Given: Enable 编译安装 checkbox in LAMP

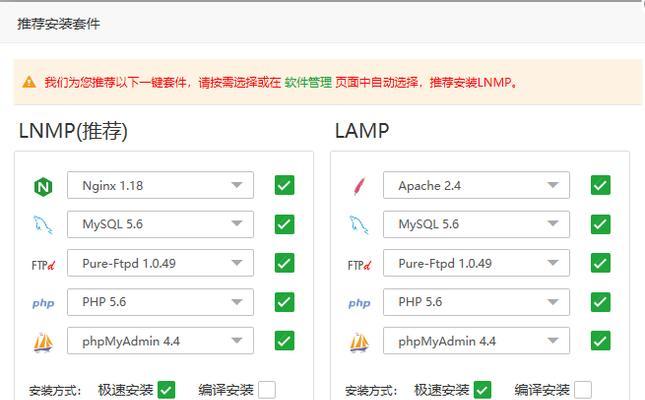Looking at the screenshot, I should (583, 390).
